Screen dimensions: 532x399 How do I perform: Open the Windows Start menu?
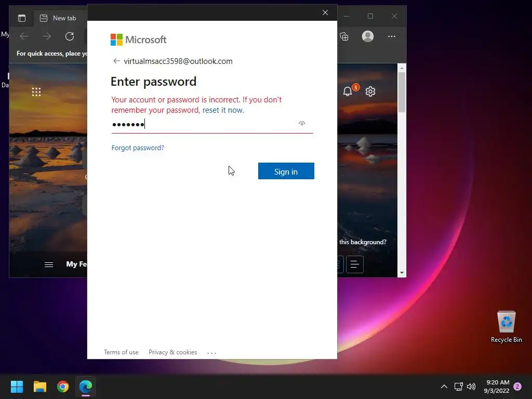[x=17, y=387]
